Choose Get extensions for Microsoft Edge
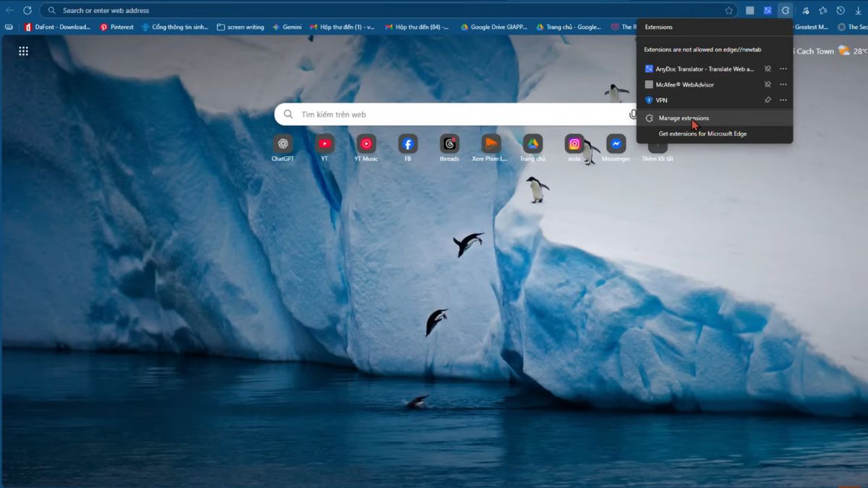Viewport: 868px width, 488px height. 702,134
